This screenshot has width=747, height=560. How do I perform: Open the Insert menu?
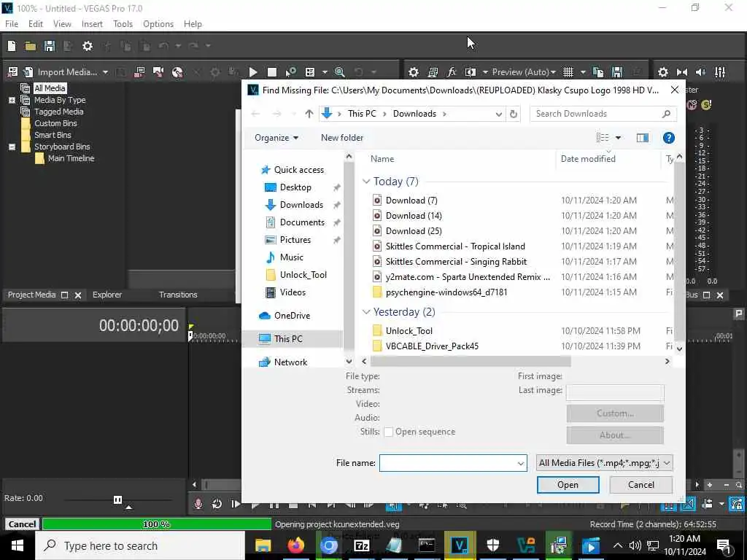[92, 24]
